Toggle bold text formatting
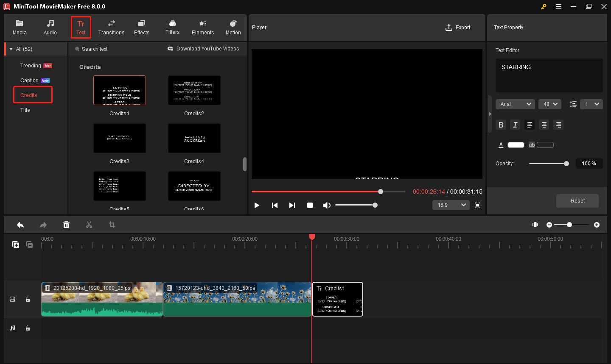 coord(501,125)
